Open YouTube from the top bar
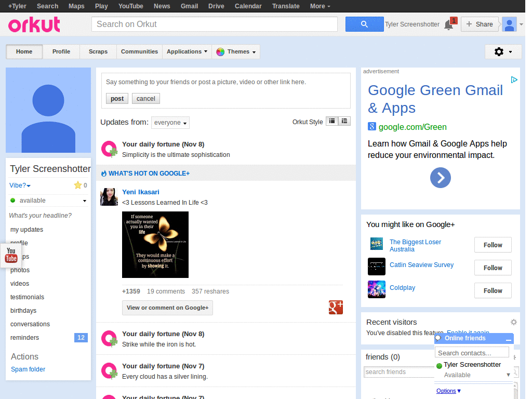The image size is (532, 399). (x=130, y=6)
